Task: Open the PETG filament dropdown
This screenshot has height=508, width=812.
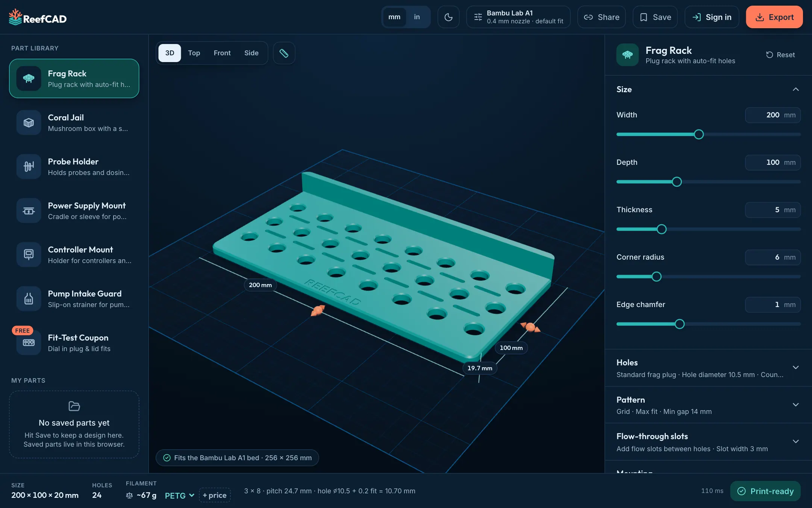Action: (x=179, y=496)
